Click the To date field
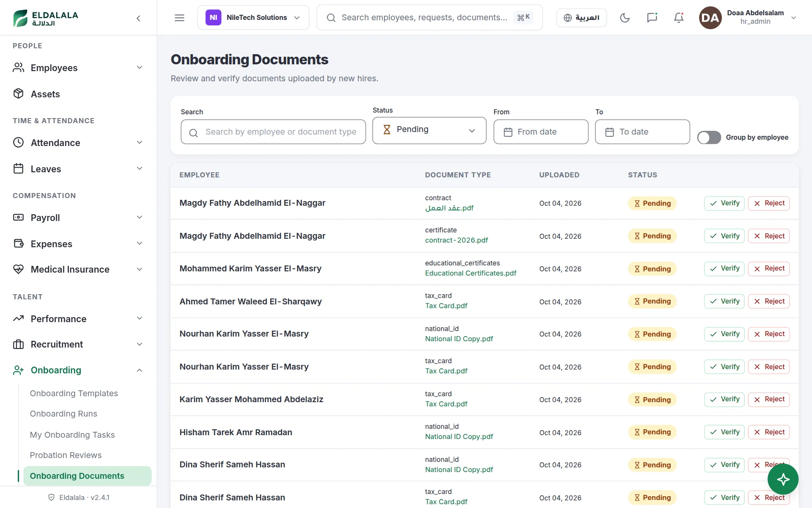Screen dimensions: 812x508 pos(642,132)
